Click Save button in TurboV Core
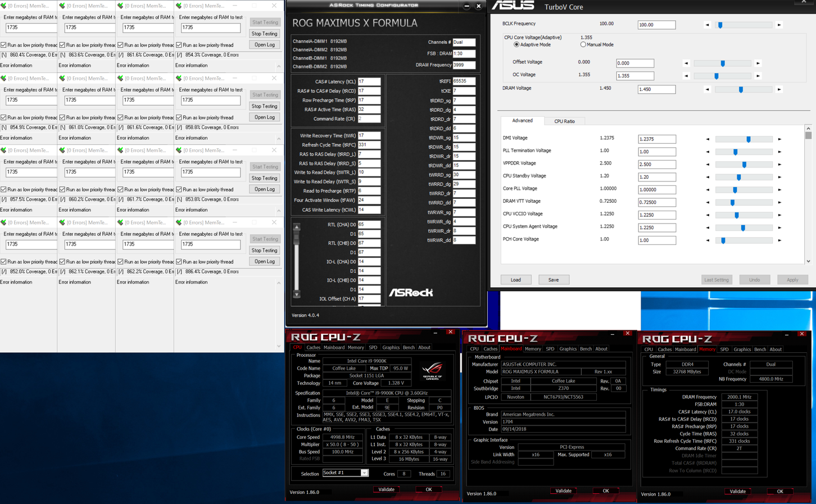 pyautogui.click(x=553, y=280)
